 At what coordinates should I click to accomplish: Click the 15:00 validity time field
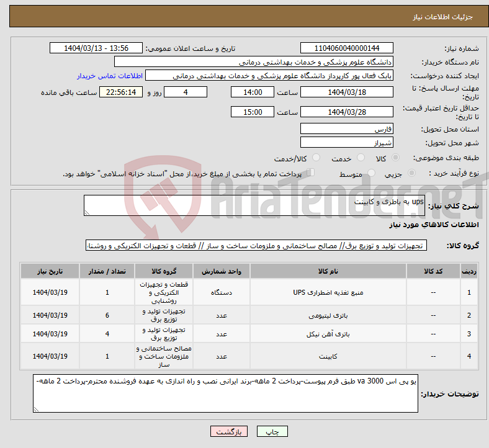click(x=253, y=112)
